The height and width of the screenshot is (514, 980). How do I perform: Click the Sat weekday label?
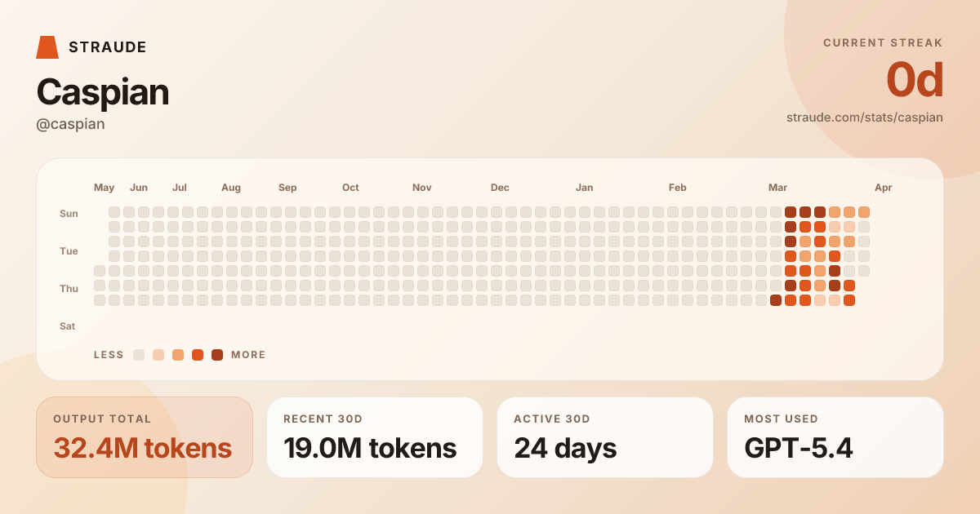(67, 326)
